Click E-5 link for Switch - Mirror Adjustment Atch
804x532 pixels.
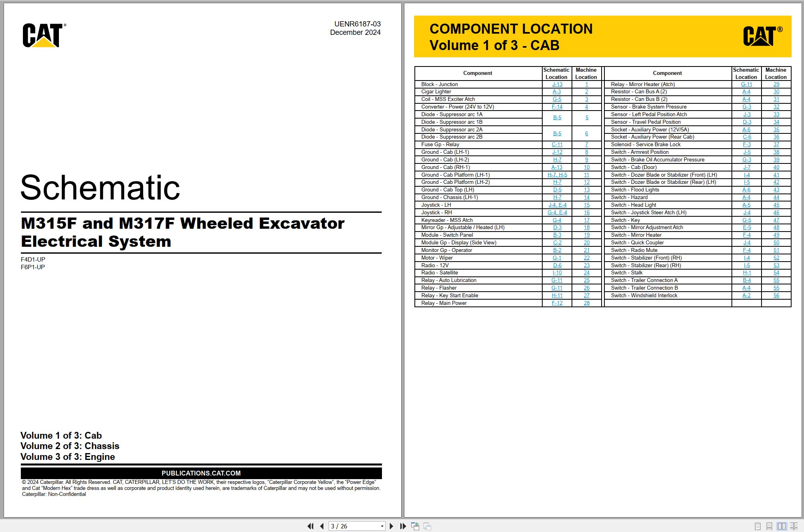tap(747, 228)
